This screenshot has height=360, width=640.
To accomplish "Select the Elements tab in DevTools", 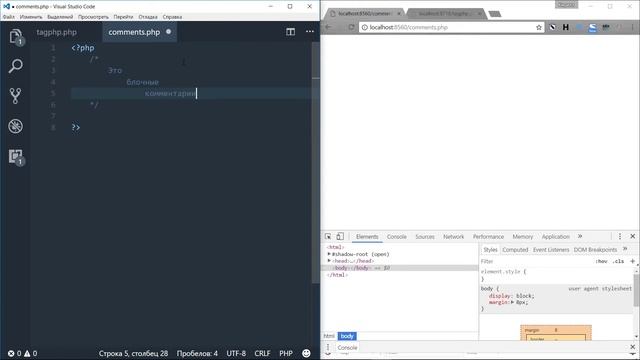I will pyautogui.click(x=367, y=237).
